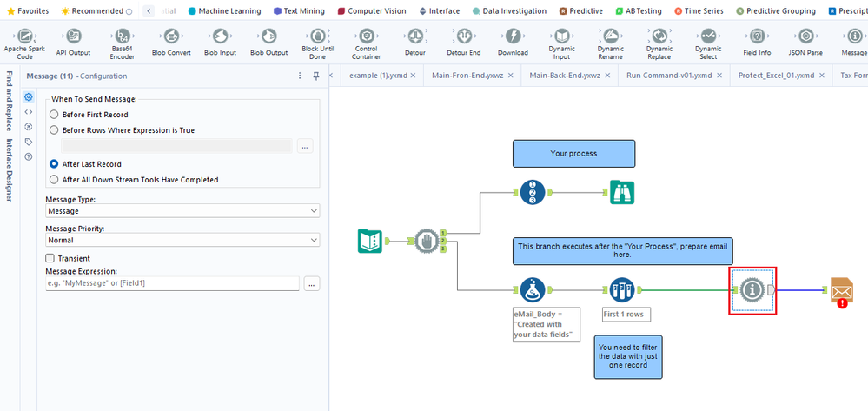The width and height of the screenshot is (868, 411).
Task: Select the Dynamic Replace tool
Action: (659, 43)
